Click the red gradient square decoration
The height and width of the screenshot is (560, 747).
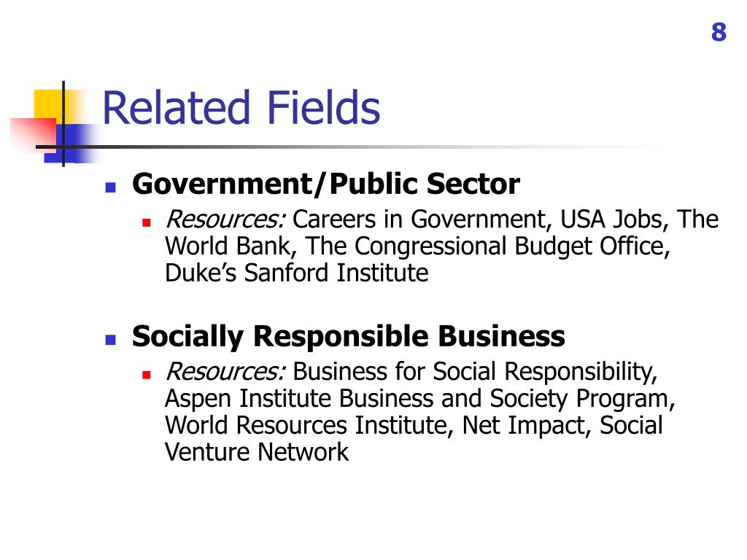[x=34, y=135]
